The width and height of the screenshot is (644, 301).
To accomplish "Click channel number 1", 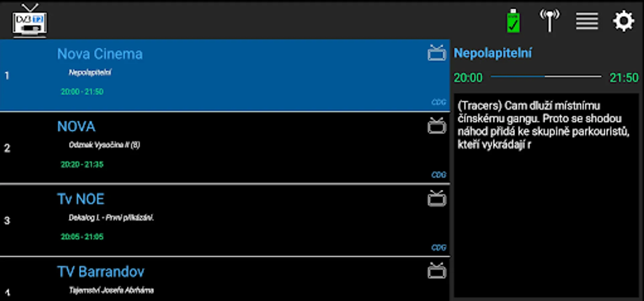I will click(7, 76).
